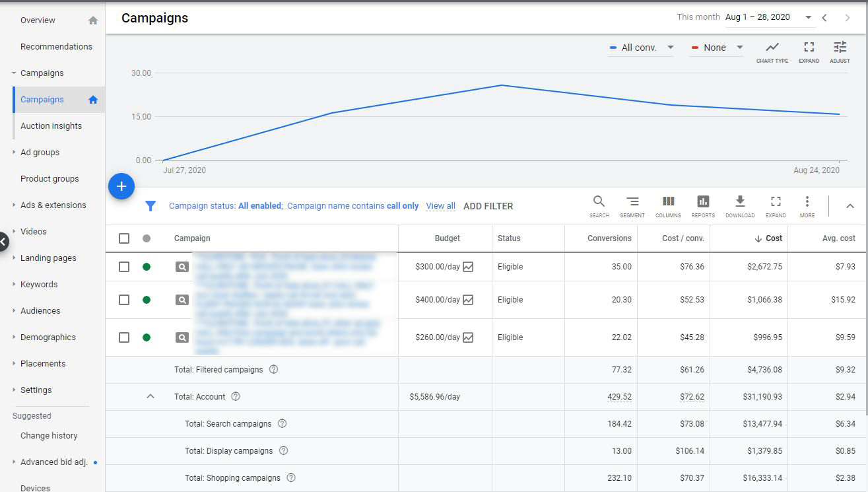
Task: Open the Reports icon in table toolbar
Action: [x=703, y=201]
